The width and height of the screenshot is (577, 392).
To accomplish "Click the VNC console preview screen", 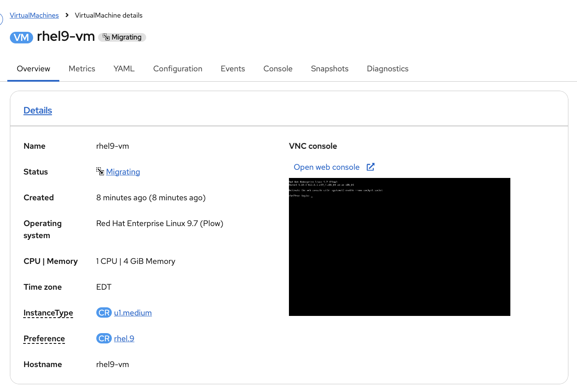I will point(399,247).
